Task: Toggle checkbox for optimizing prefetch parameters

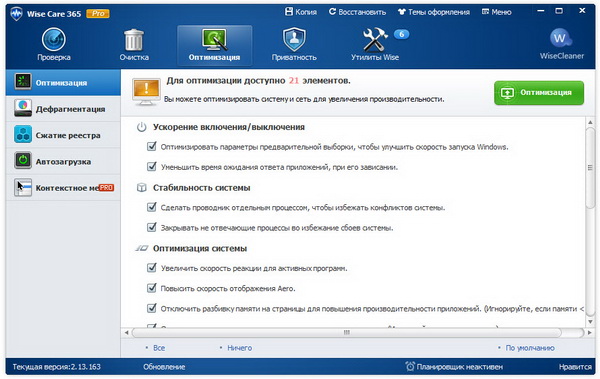Action: (x=152, y=146)
